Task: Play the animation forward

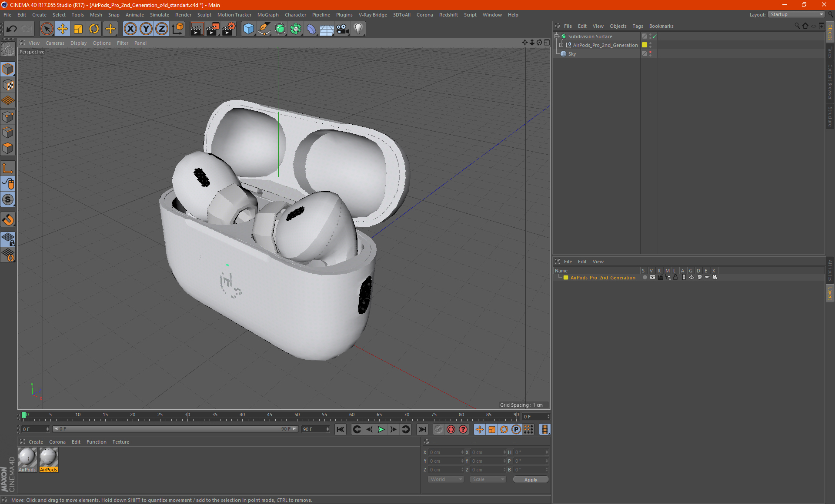Action: (x=381, y=429)
